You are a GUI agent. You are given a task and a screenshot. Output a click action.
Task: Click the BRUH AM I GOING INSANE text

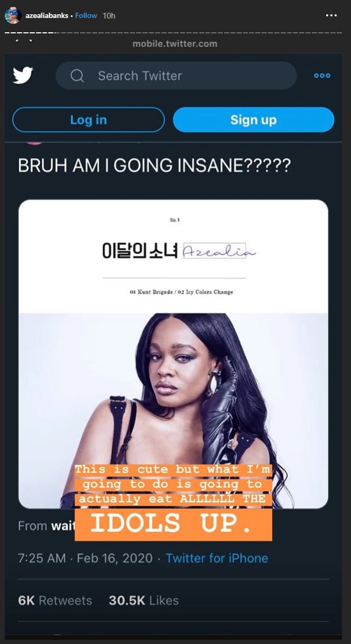click(154, 166)
